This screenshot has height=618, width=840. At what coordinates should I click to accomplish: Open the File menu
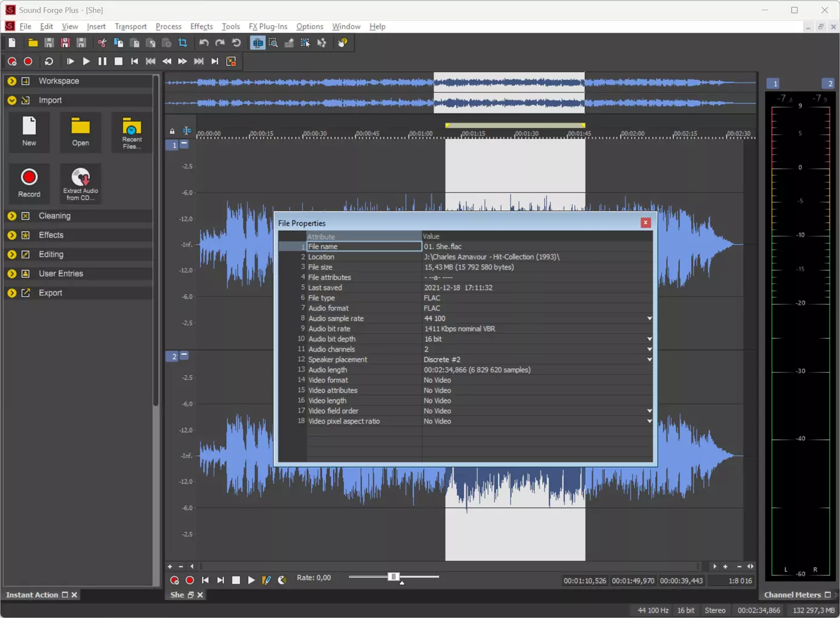(25, 27)
